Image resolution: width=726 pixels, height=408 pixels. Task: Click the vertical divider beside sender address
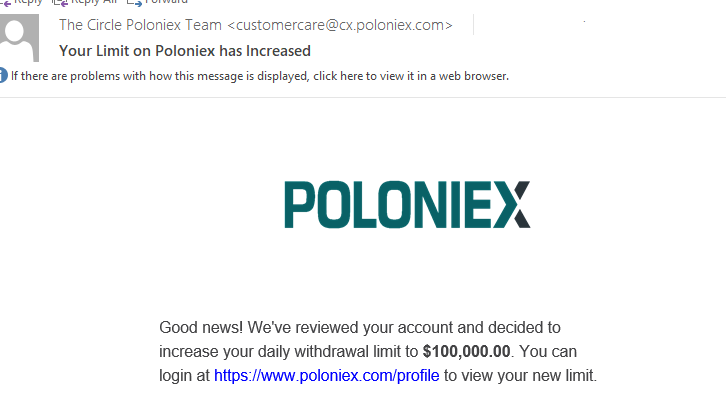tap(473, 25)
